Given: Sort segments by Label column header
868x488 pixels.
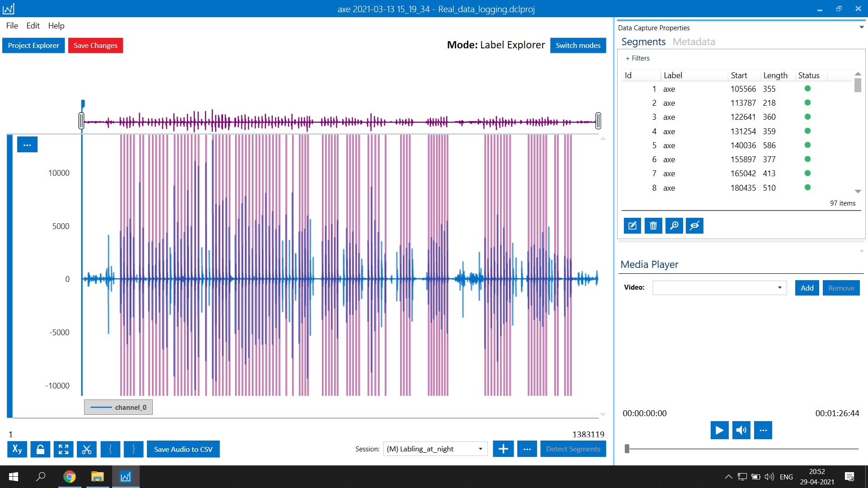Looking at the screenshot, I should pyautogui.click(x=694, y=75).
